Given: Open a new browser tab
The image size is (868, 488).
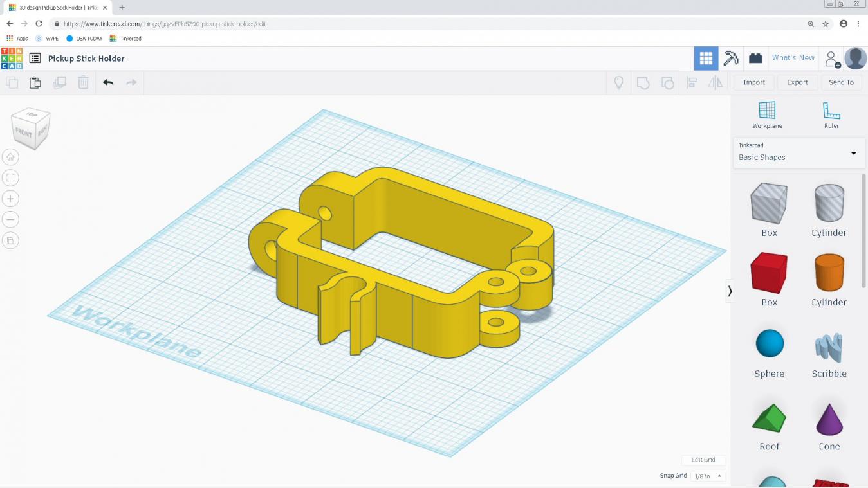Looking at the screenshot, I should (122, 8).
